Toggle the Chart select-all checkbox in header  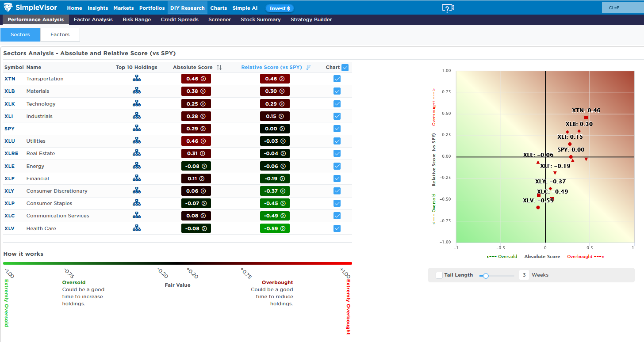(345, 68)
